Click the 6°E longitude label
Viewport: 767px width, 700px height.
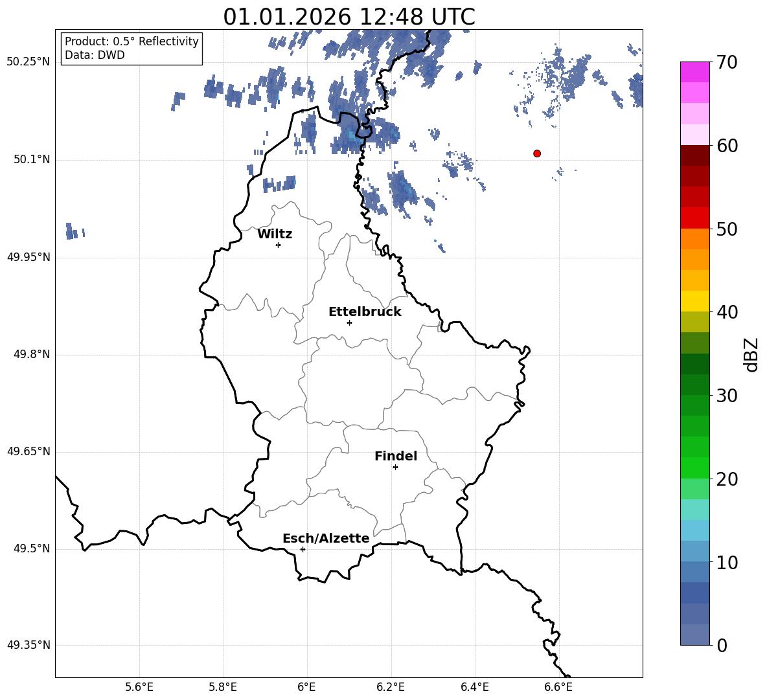click(x=306, y=687)
